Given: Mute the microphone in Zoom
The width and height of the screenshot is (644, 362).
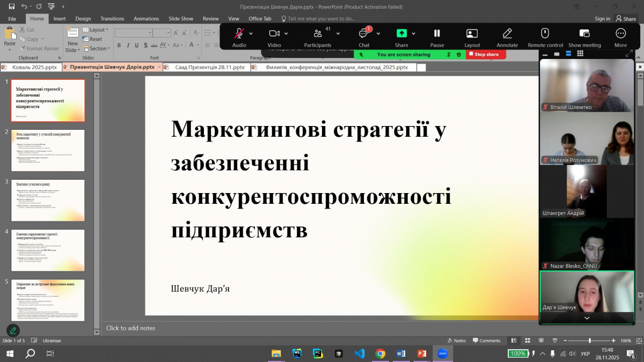Looking at the screenshot, I should click(x=238, y=33).
